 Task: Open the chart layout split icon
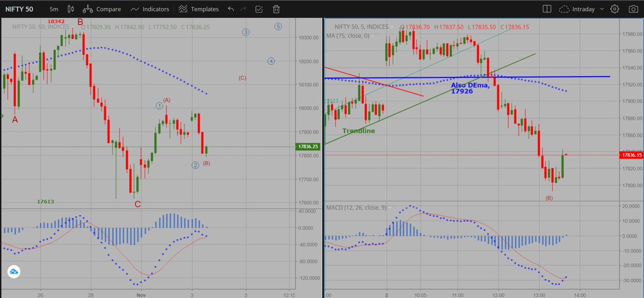[x=547, y=9]
